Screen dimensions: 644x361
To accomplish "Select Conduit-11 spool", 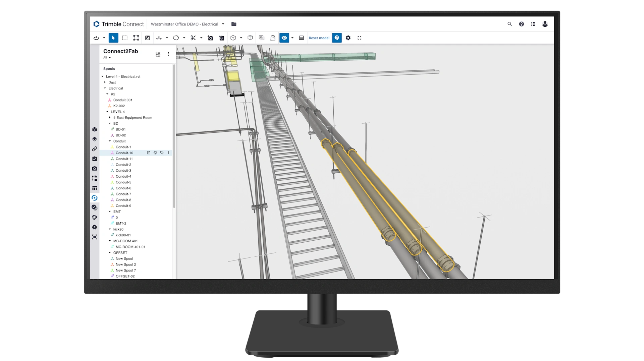I will point(124,159).
